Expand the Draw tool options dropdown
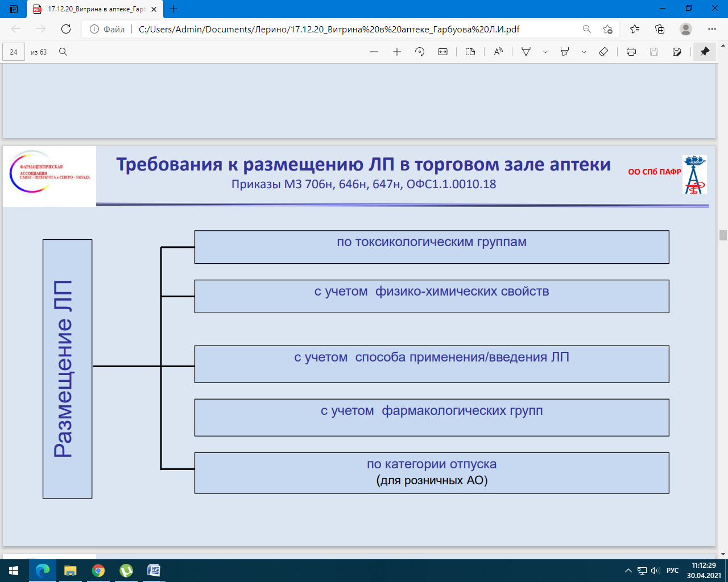Viewport: 728px width, 582px height. 545,52
